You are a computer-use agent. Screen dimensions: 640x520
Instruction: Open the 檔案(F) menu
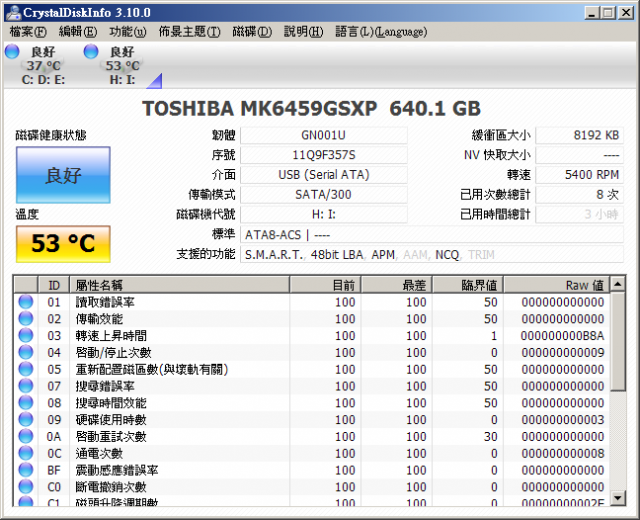tap(28, 32)
